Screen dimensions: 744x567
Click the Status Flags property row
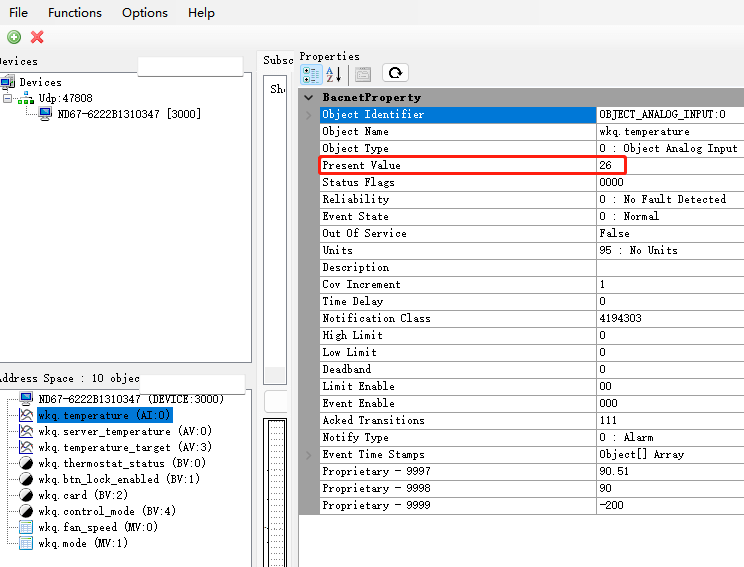coord(531,183)
